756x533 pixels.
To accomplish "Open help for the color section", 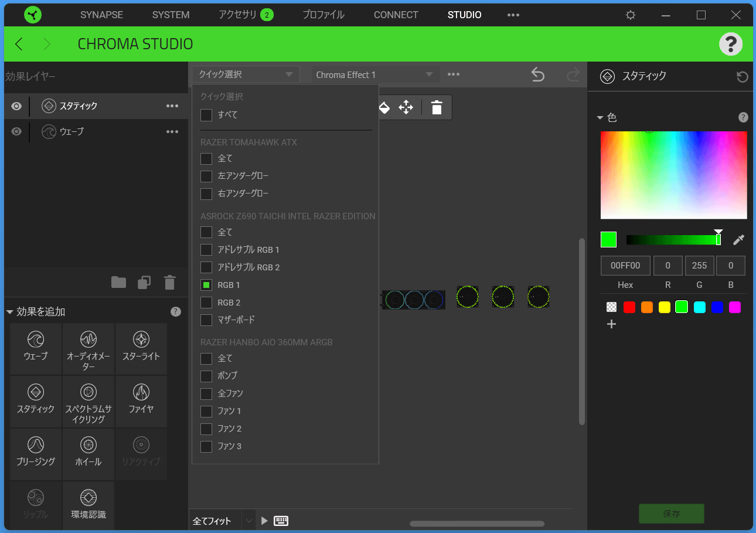I will pyautogui.click(x=743, y=117).
